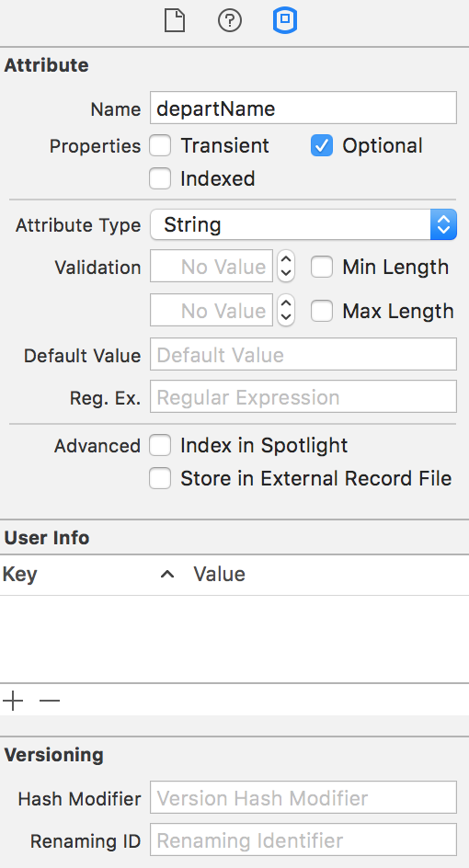The height and width of the screenshot is (868, 469).
Task: Tick the Indexed checkbox
Action: (x=160, y=178)
